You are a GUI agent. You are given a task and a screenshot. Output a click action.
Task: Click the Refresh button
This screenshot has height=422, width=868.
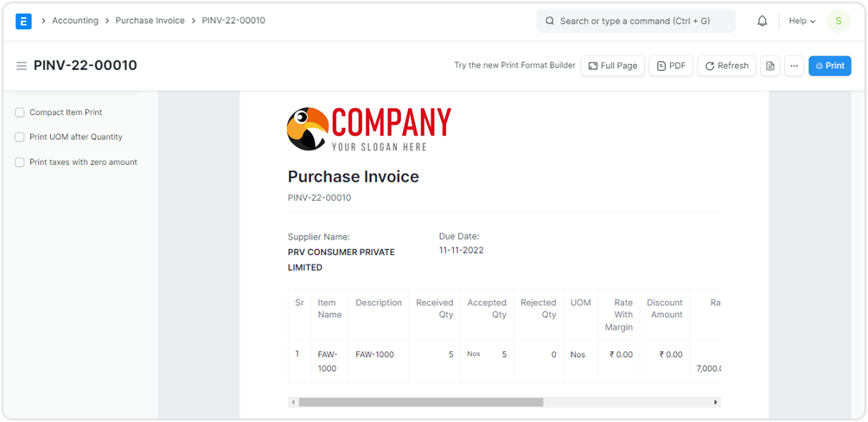click(x=726, y=66)
